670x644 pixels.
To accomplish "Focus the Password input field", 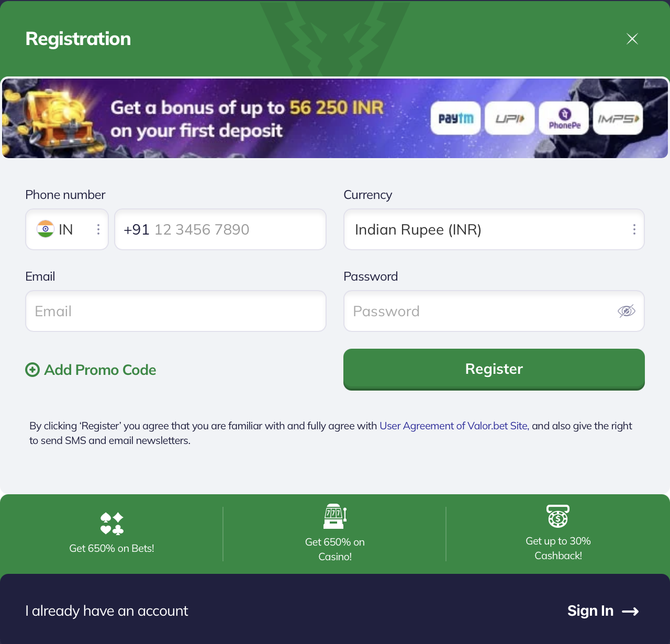I will click(x=494, y=311).
